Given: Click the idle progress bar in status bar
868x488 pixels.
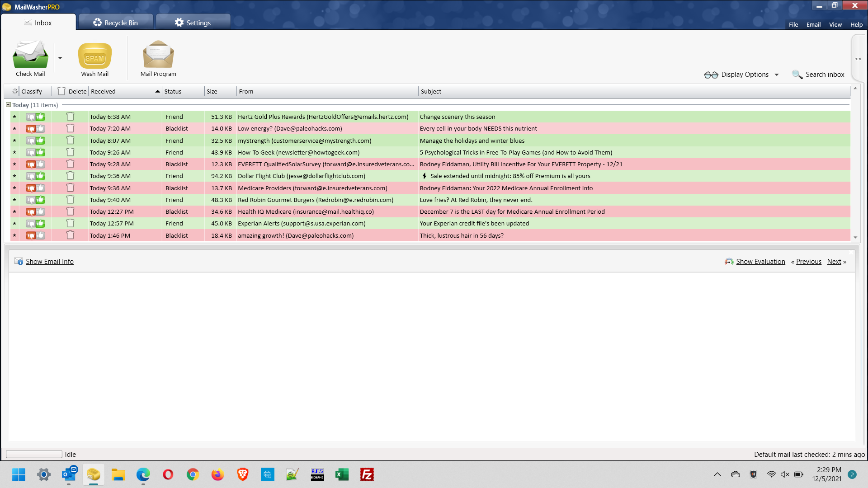Looking at the screenshot, I should (34, 454).
